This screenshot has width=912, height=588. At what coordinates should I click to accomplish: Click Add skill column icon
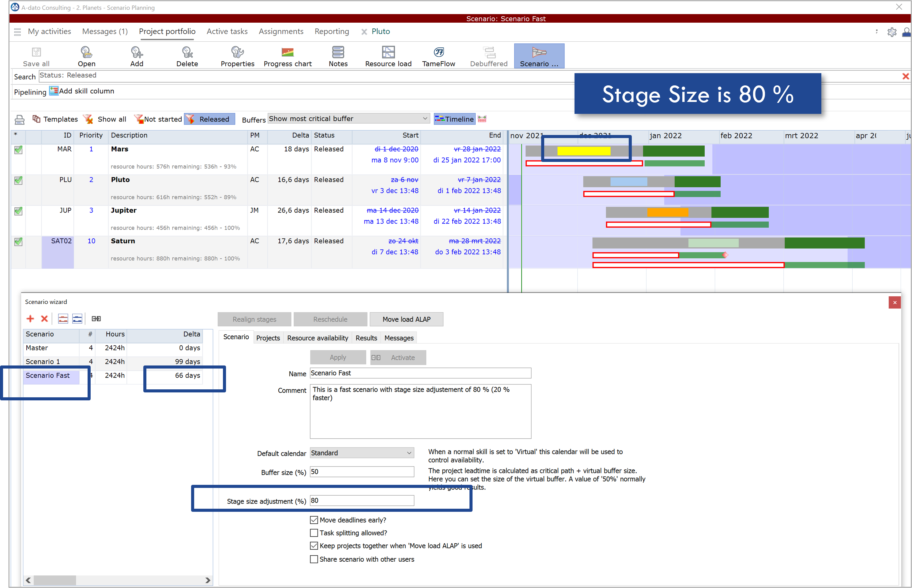(x=54, y=91)
